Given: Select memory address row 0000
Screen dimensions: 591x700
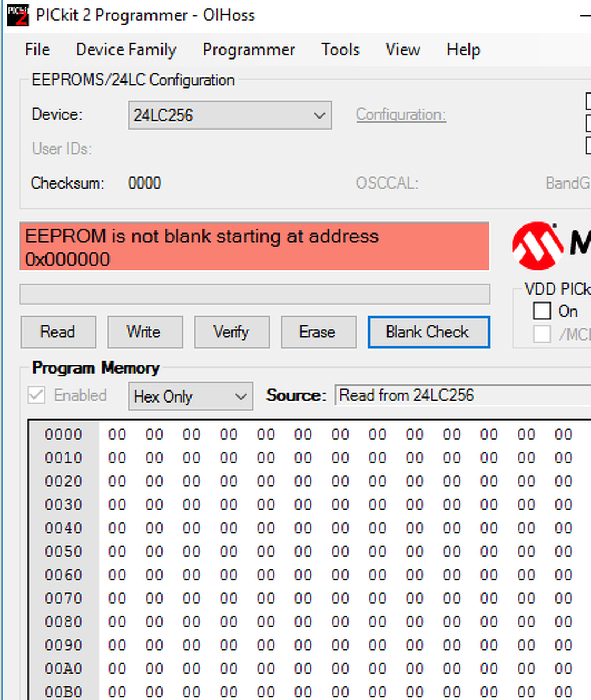Looking at the screenshot, I should coord(63,434).
